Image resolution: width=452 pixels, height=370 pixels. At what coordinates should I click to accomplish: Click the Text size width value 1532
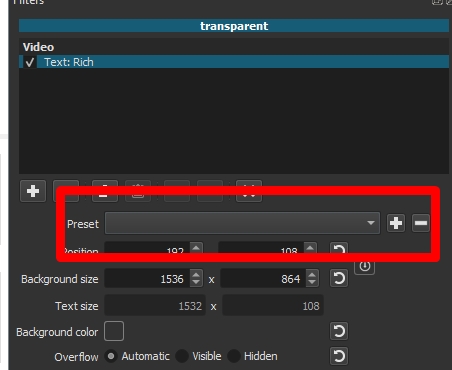click(155, 305)
